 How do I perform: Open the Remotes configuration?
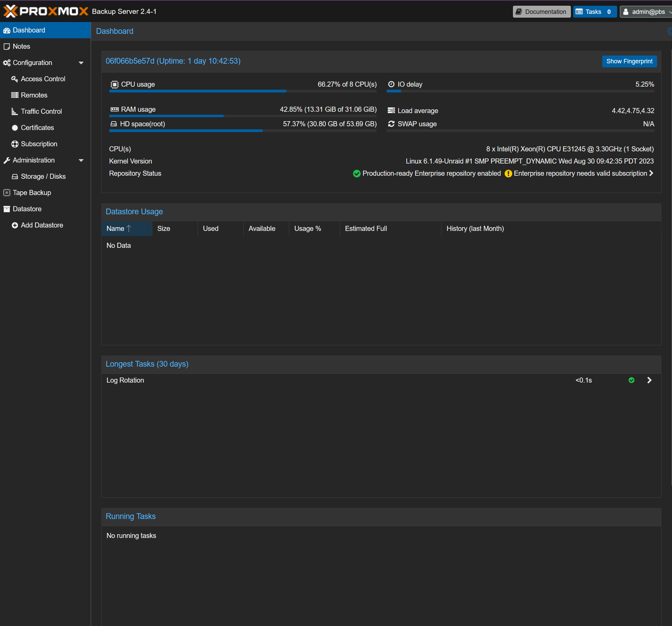pos(34,95)
